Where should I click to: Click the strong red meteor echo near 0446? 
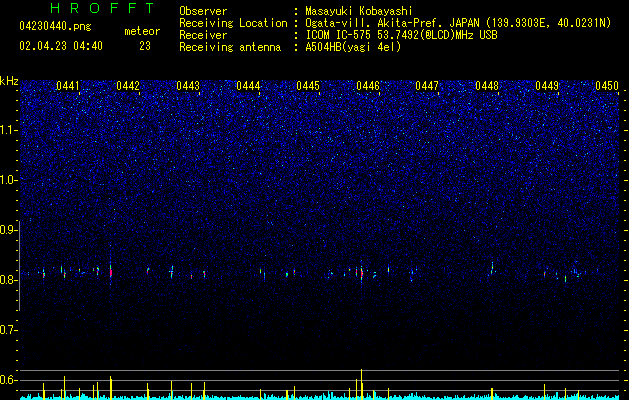coord(361,274)
